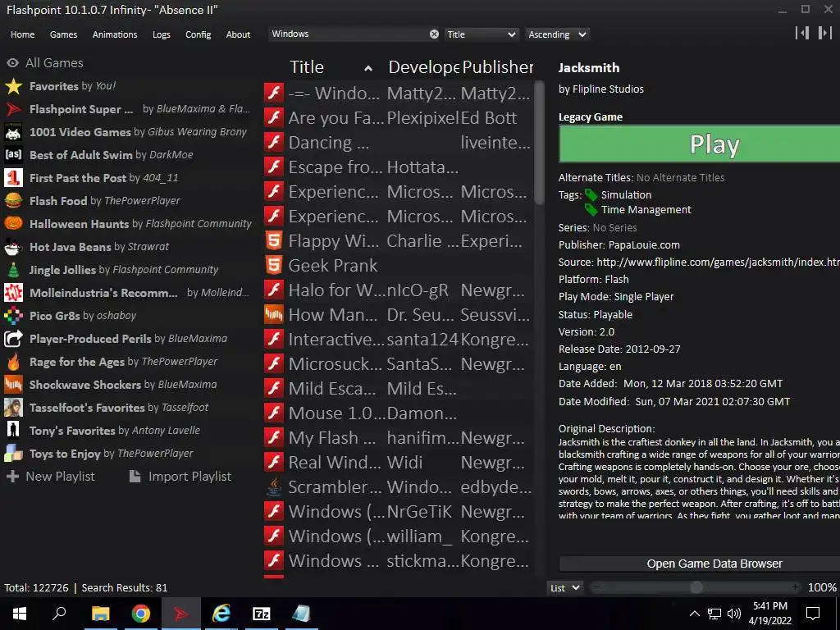This screenshot has width=840, height=630.
Task: Select the Real Wind... game row
Action: [398, 463]
